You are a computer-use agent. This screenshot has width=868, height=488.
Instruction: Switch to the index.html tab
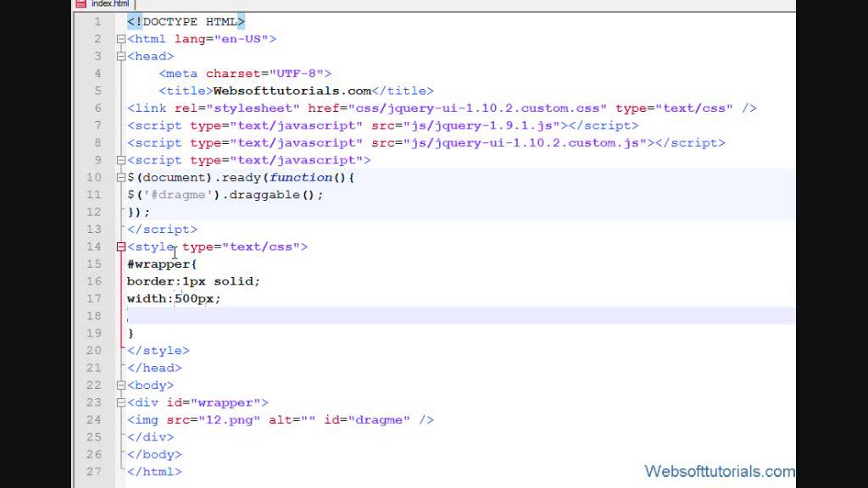pos(109,4)
